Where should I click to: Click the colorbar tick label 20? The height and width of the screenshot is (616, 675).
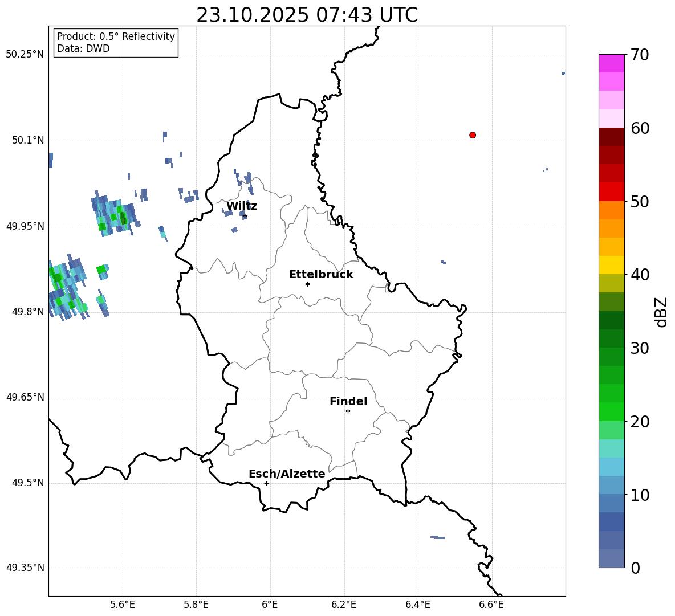pyautogui.click(x=640, y=422)
